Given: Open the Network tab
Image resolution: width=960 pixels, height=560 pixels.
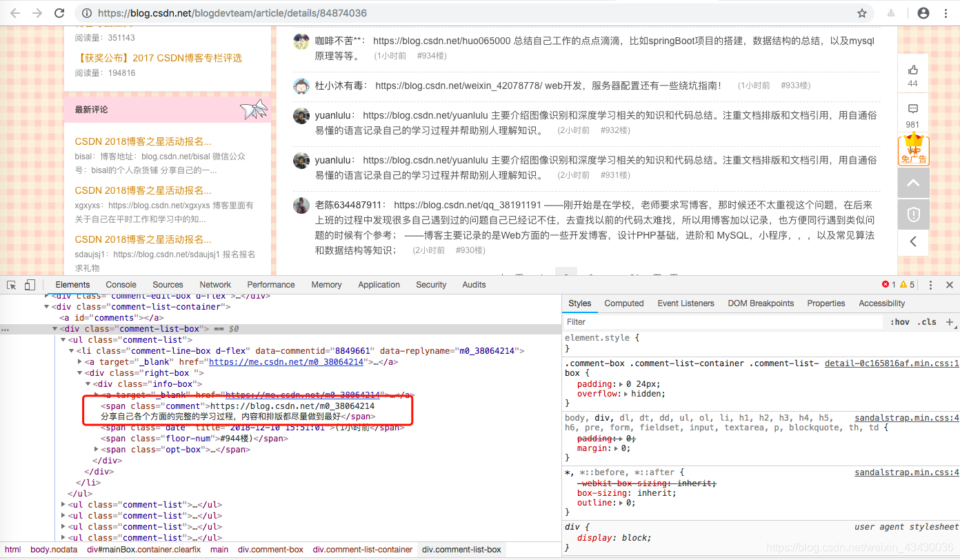Looking at the screenshot, I should (215, 285).
